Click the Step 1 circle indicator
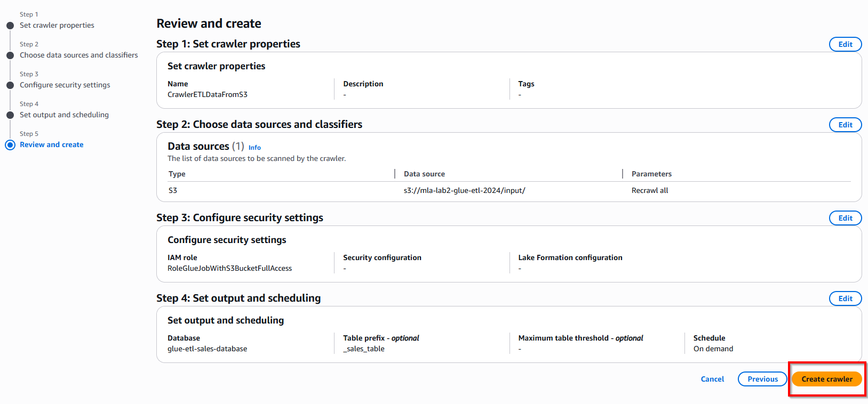 pos(10,26)
